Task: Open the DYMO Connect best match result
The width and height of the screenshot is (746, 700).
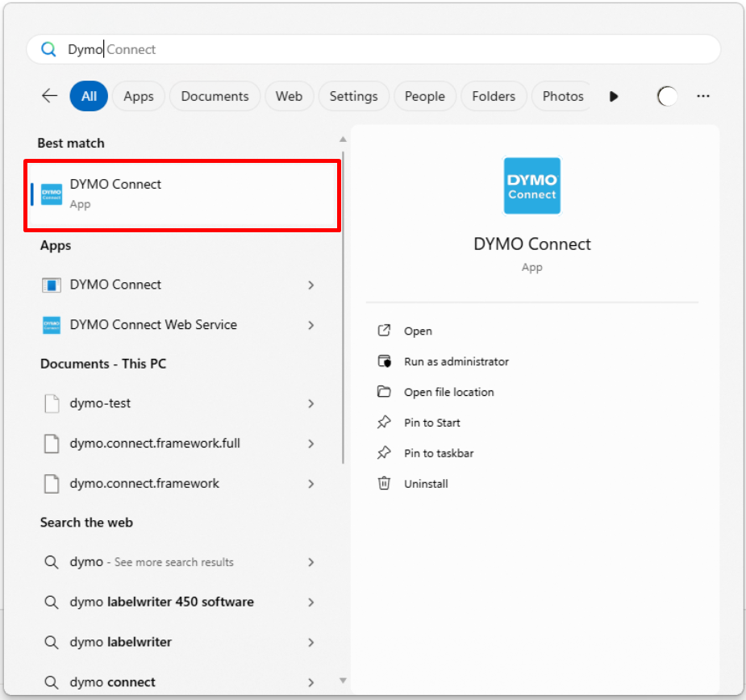Action: click(x=182, y=194)
